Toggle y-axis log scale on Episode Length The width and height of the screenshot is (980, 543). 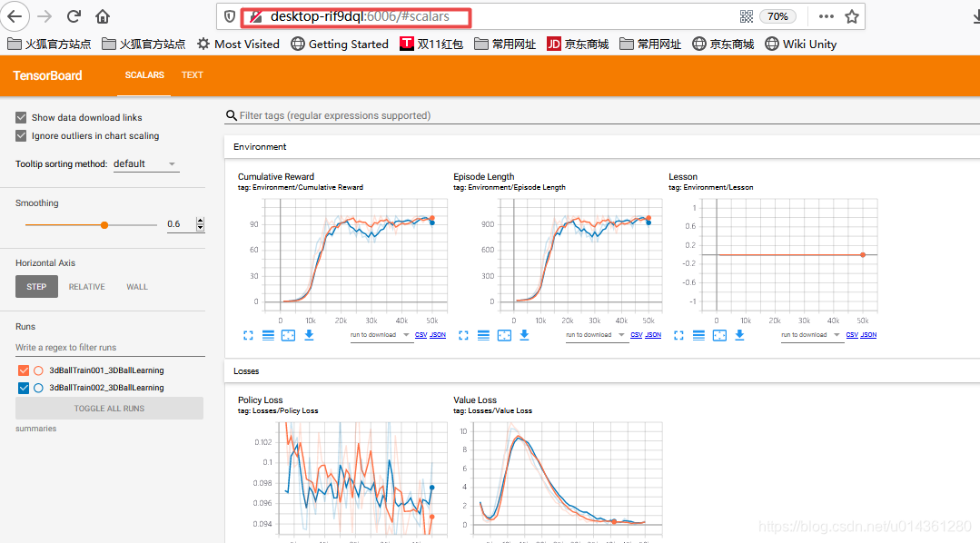pyautogui.click(x=484, y=336)
